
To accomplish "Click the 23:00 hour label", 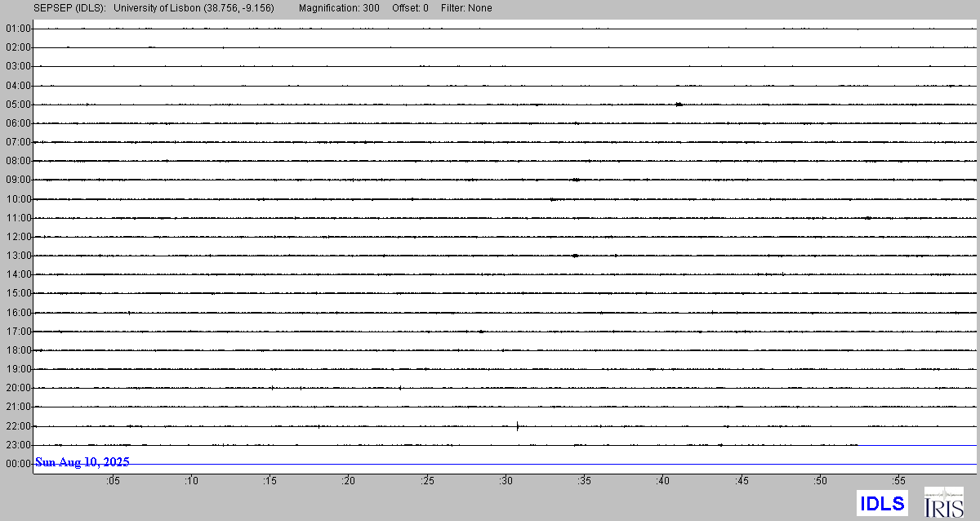I will [x=18, y=445].
